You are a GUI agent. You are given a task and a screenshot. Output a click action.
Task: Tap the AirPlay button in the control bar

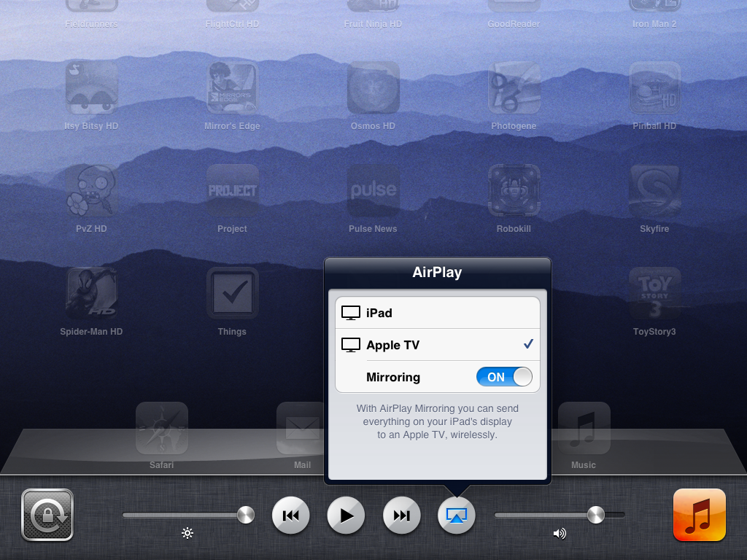[x=457, y=516]
